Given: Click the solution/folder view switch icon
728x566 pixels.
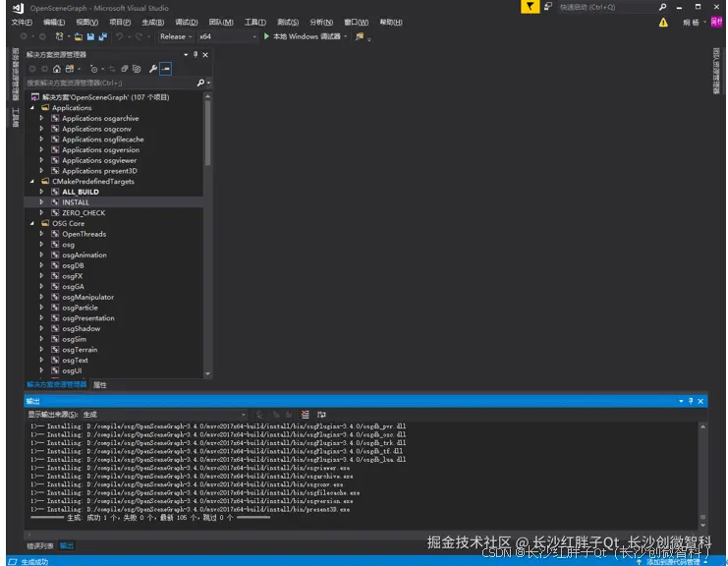Looking at the screenshot, I should point(70,69).
